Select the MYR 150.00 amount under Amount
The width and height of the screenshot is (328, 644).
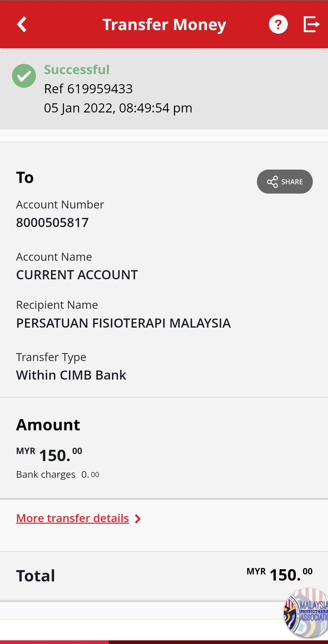(x=49, y=455)
